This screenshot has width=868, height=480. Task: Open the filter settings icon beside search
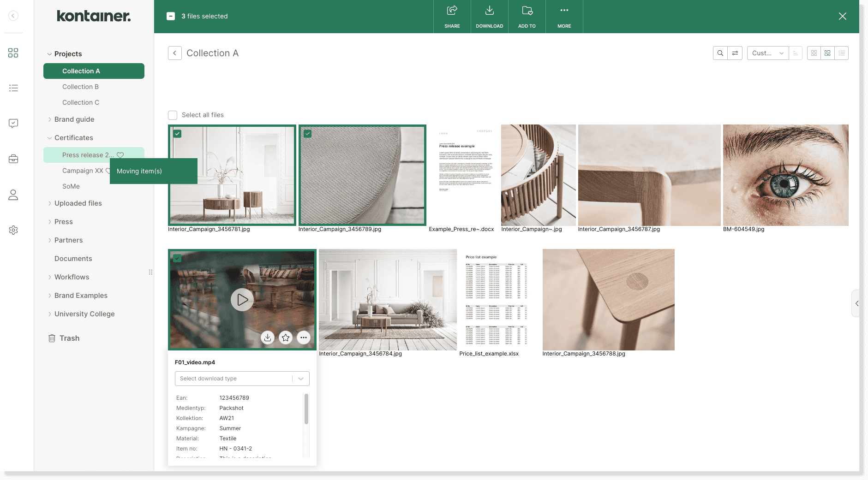click(x=735, y=53)
